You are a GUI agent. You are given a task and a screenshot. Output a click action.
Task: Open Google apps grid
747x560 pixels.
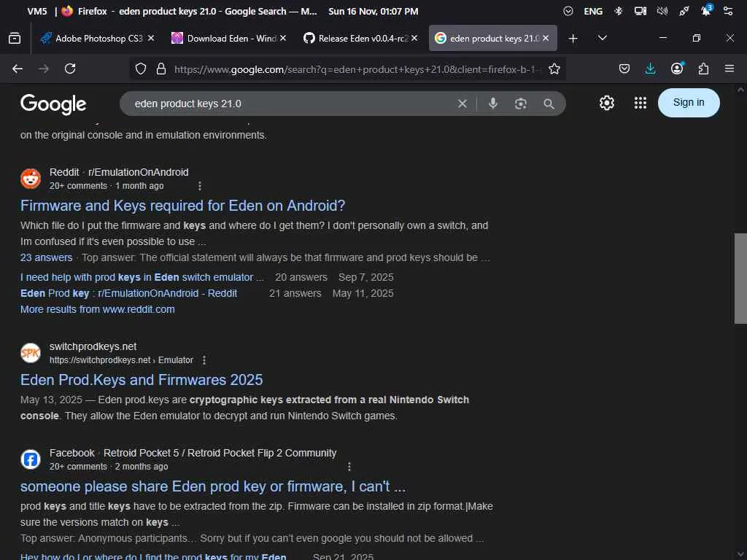click(640, 103)
